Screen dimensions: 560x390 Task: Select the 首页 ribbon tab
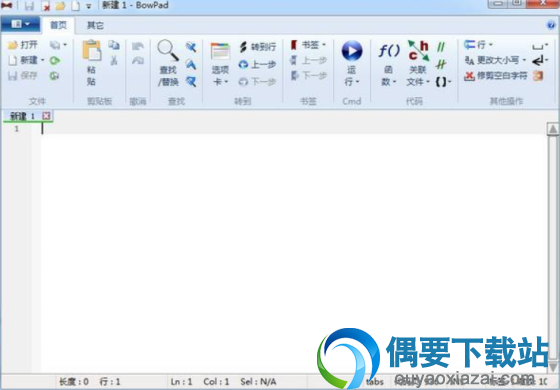pyautogui.click(x=58, y=25)
